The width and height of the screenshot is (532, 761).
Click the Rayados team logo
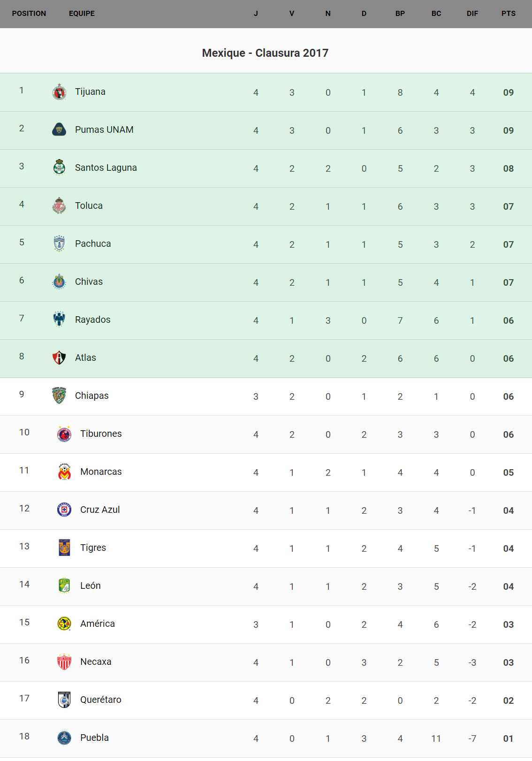coord(59,320)
